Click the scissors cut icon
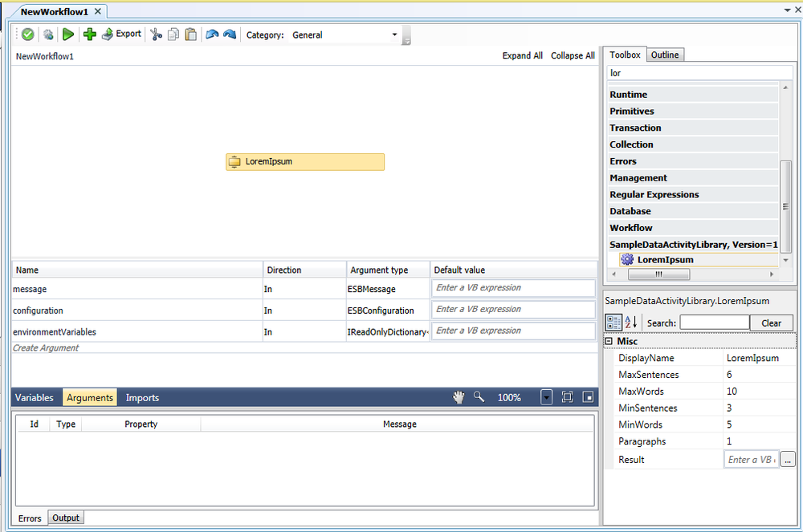 click(157, 35)
